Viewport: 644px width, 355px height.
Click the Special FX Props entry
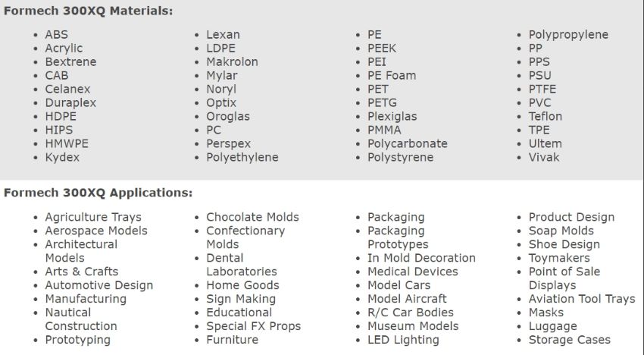click(x=253, y=326)
